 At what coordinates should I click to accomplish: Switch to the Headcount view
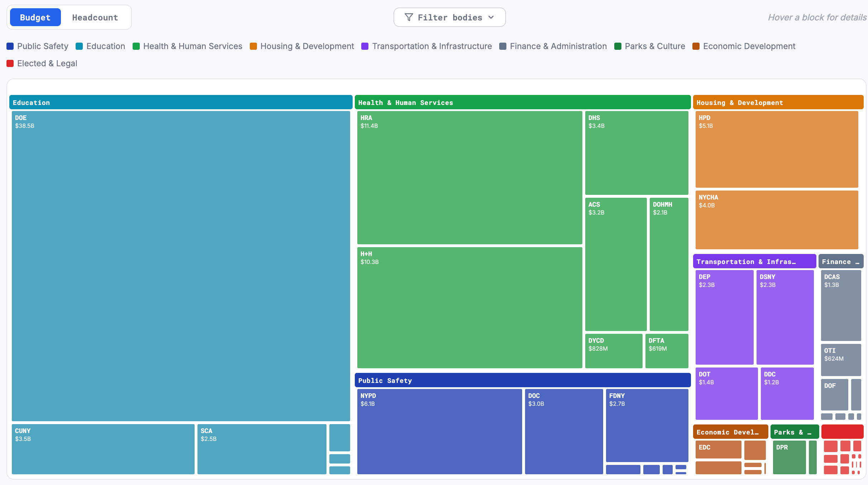point(95,18)
